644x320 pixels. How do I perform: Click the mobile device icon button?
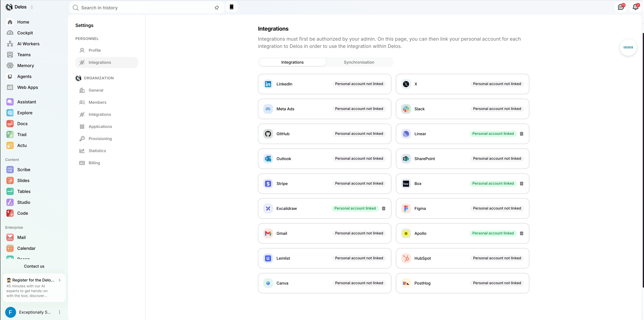[231, 7]
